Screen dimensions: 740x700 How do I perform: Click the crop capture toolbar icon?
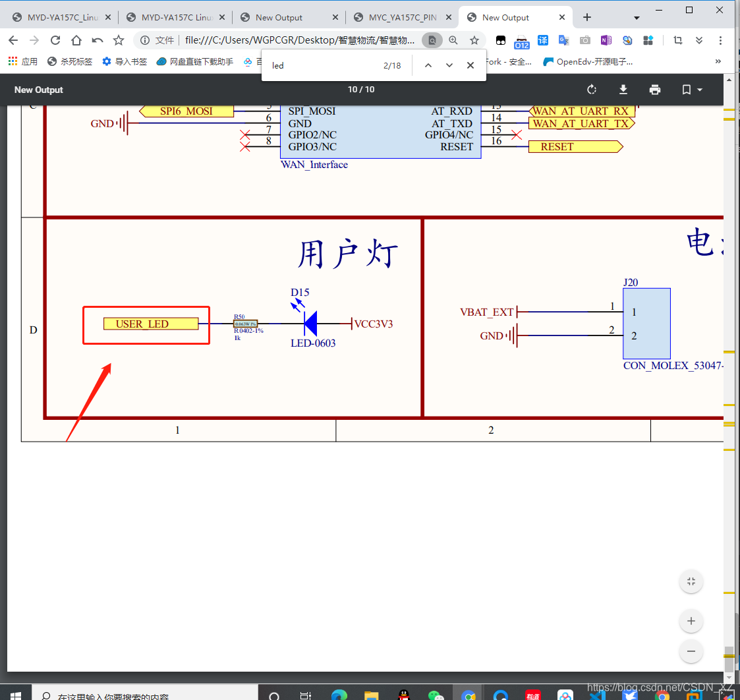pos(677,41)
